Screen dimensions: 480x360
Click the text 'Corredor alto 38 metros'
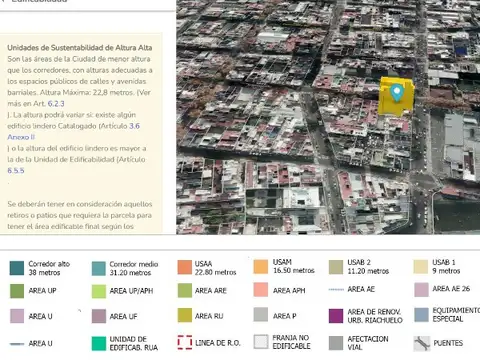49,268
